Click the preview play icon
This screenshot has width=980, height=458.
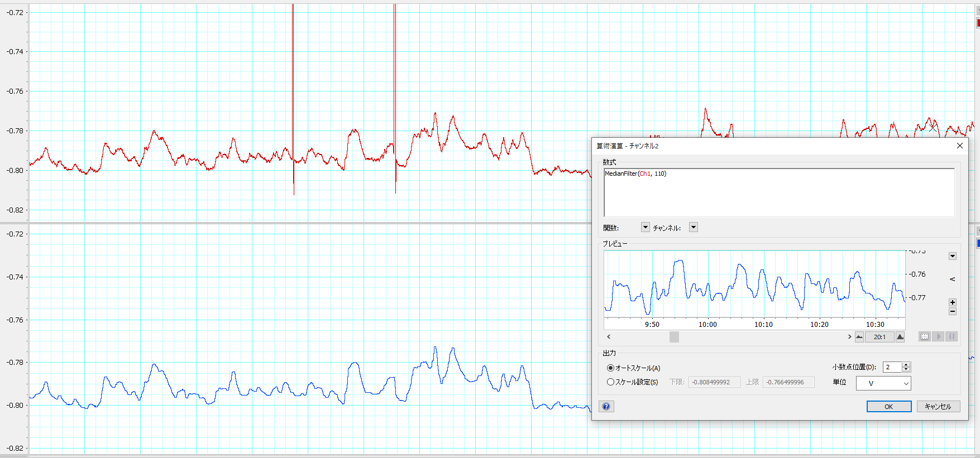click(x=938, y=336)
